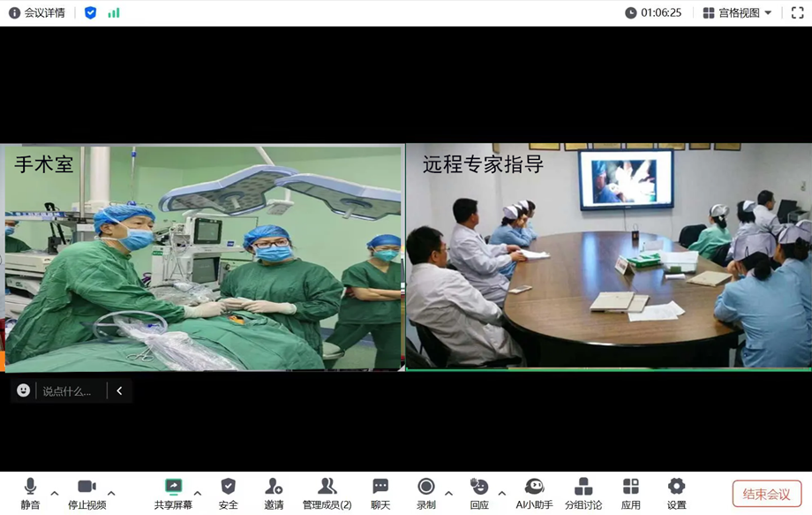Click the 说点什么 chat input field
Image resolution: width=812 pixels, height=515 pixels.
coord(69,390)
